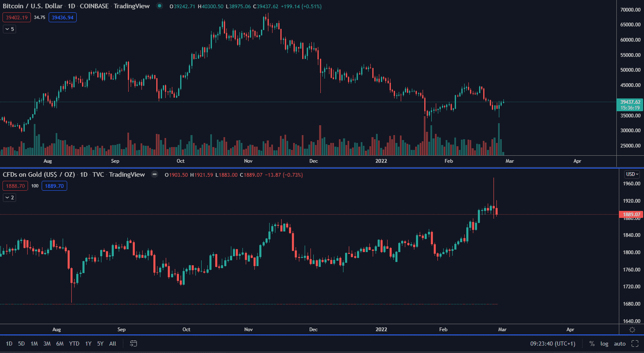Select the 3M time range

(x=47, y=344)
